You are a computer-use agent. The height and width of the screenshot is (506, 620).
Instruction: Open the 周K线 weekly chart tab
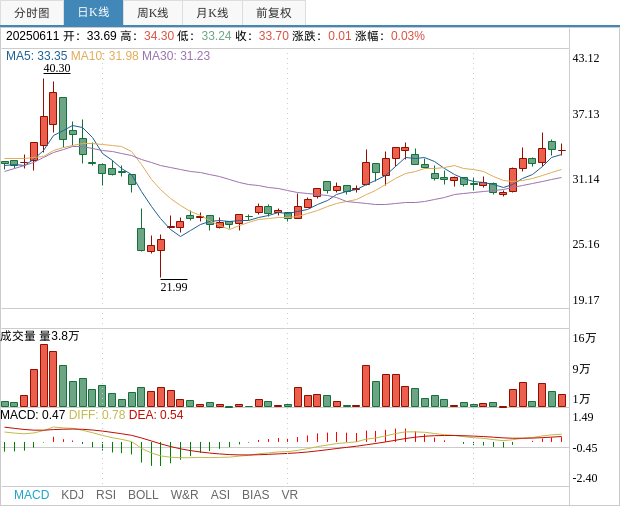pos(153,13)
